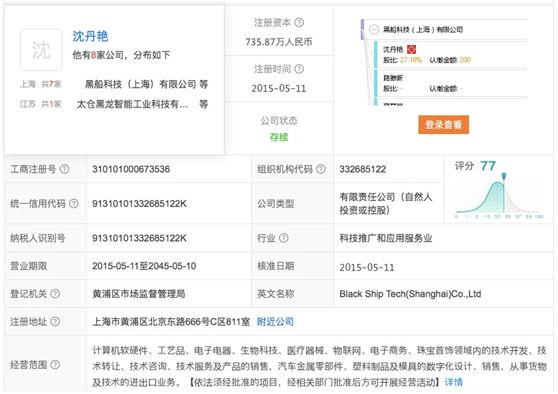
Task: Click the business term 2015-05-11至2045-05-10
Action: coord(144,266)
